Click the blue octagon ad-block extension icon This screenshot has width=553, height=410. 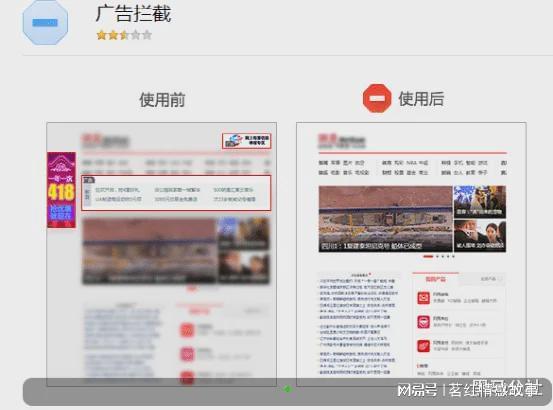pos(45,22)
